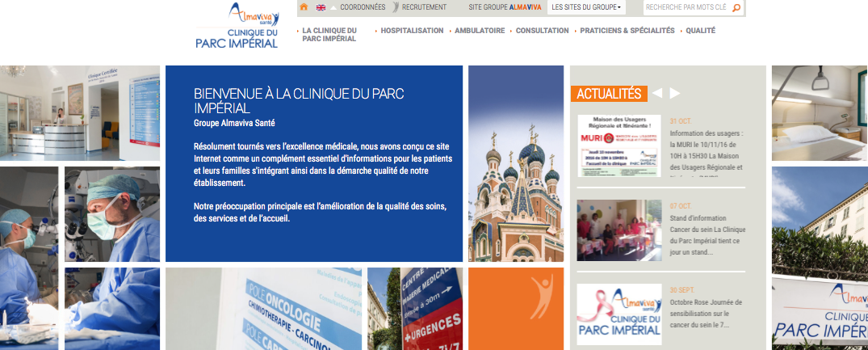Viewport: 868px width, 350px height.
Task: Read the 30 Sept. Octobre Rose article
Action: 706,314
